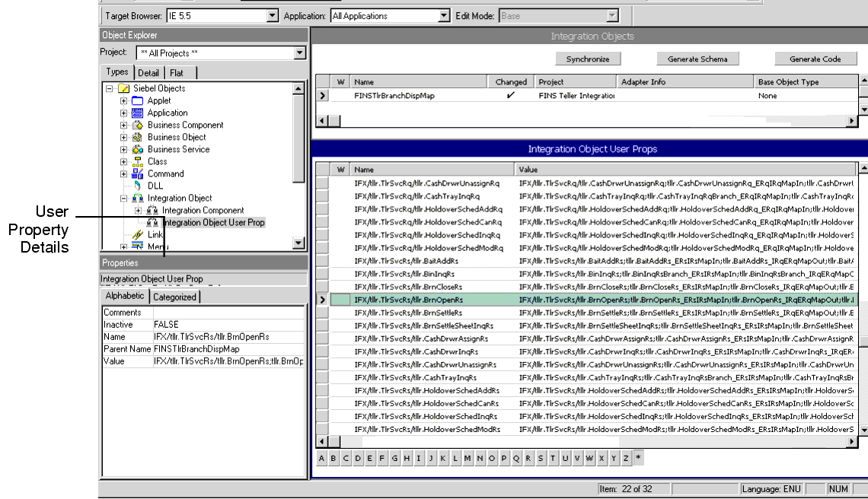Click scroll-down arrow of User Props list
Image resolution: width=868 pixels, height=499 pixels.
tap(863, 429)
